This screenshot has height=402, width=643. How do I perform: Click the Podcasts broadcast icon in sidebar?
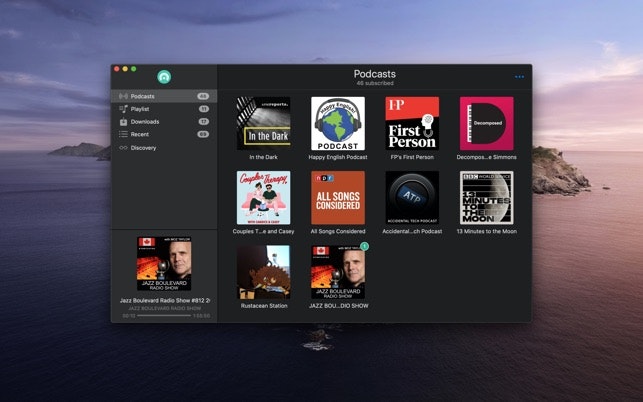(x=123, y=96)
